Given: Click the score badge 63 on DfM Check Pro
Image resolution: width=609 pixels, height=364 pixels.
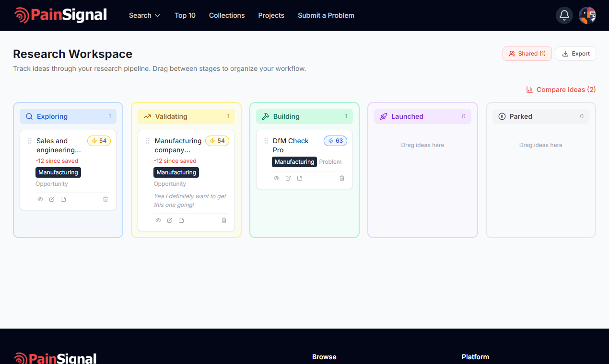Looking at the screenshot, I should coord(335,141).
